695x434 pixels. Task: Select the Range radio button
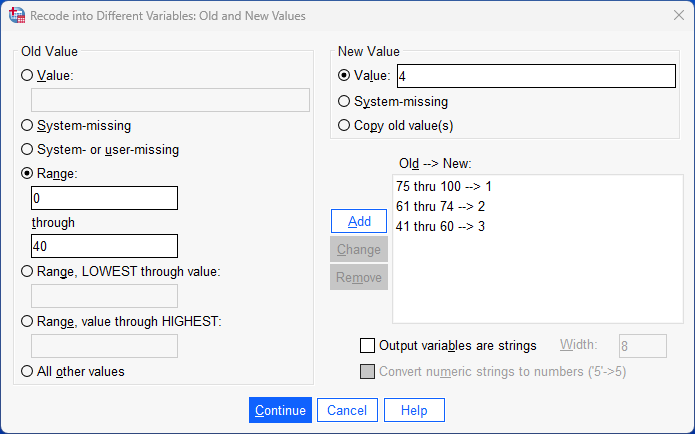tap(27, 173)
